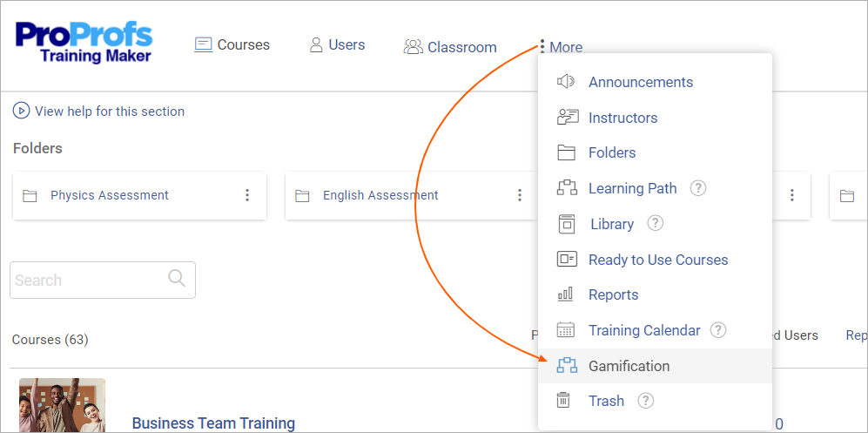The width and height of the screenshot is (868, 433).
Task: Open English Assessment folder three-dot menu
Action: click(519, 195)
